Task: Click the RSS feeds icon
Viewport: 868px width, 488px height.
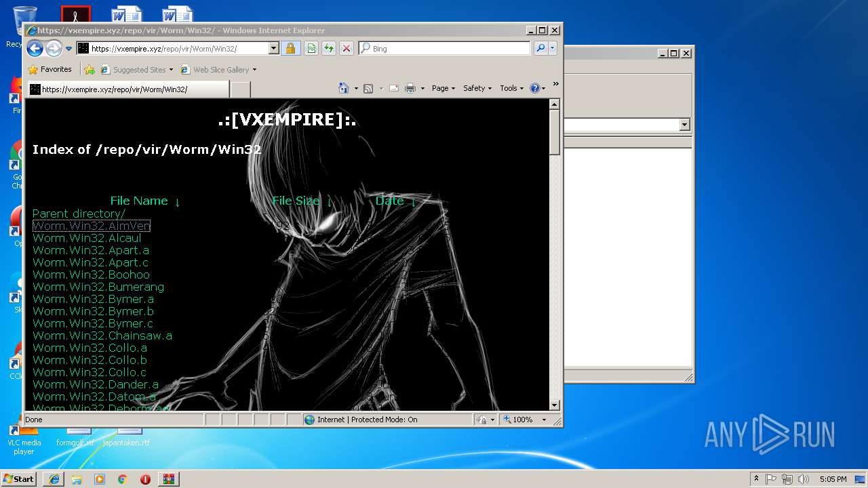Action: pyautogui.click(x=368, y=88)
